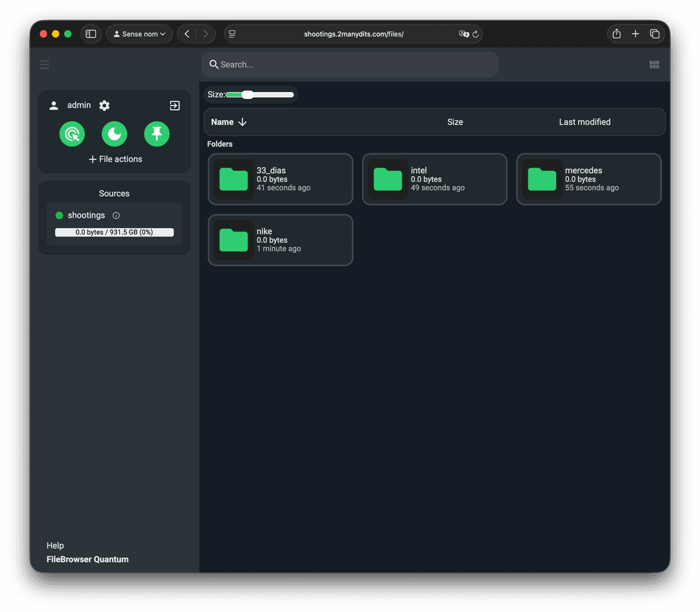The image size is (700, 612).
Task: Select the shootings source
Action: pyautogui.click(x=86, y=216)
